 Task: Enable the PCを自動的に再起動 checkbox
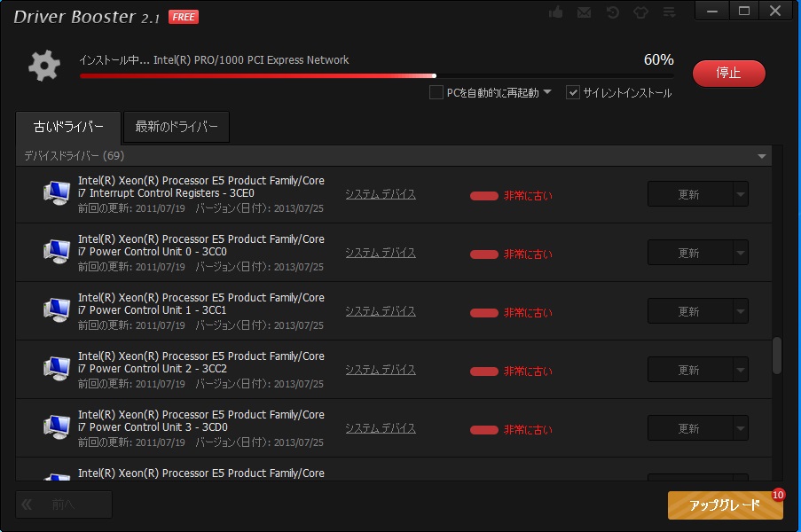click(436, 92)
